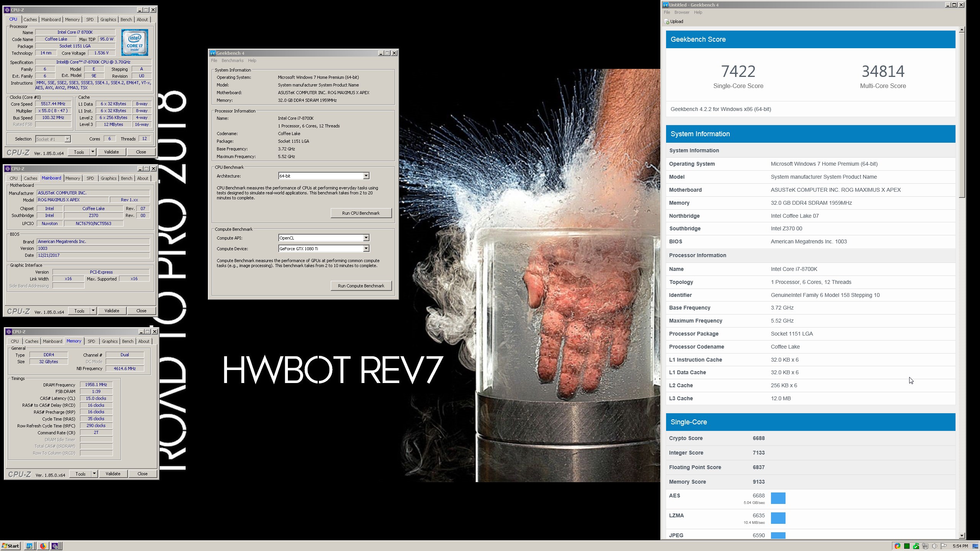The image size is (980, 551).
Task: Click the CPU-Z taskbar icon
Action: [55, 546]
